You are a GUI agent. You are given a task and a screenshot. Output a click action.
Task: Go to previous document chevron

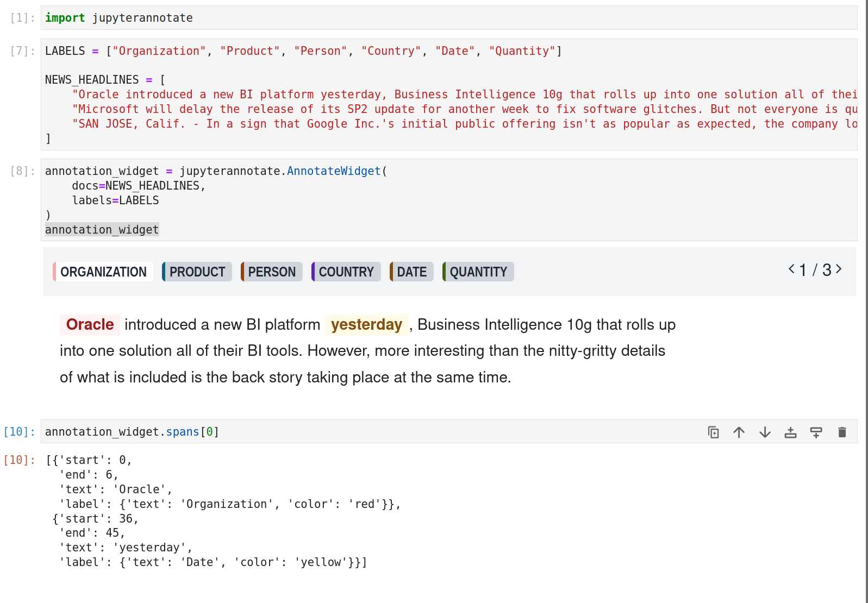coord(792,269)
